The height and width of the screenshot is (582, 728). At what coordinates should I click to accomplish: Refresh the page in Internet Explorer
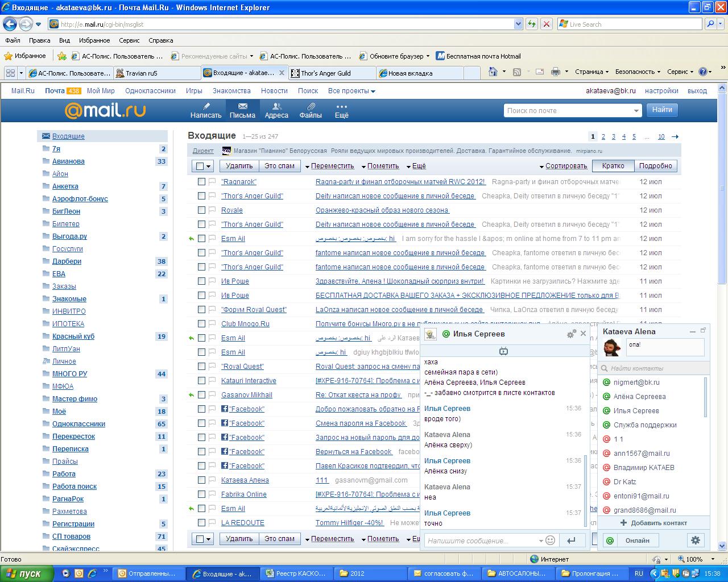(532, 24)
